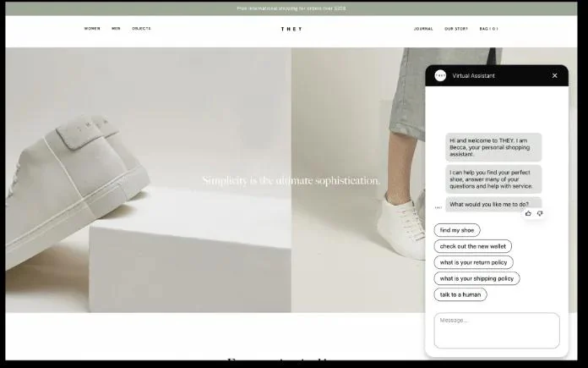Click the 'Simplicity is the ultimate sophistication' headline

pos(291,181)
